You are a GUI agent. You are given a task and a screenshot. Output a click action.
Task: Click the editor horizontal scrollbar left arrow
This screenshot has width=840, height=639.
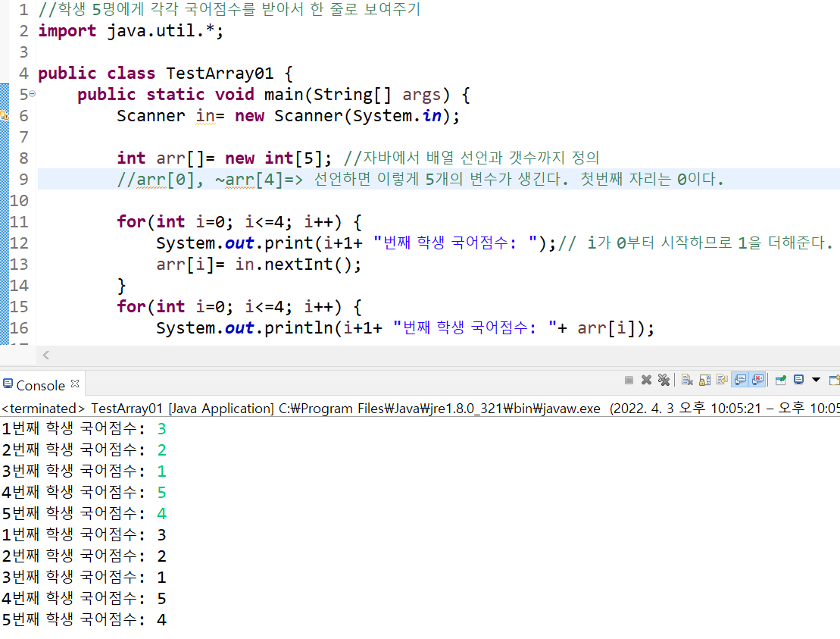46,355
